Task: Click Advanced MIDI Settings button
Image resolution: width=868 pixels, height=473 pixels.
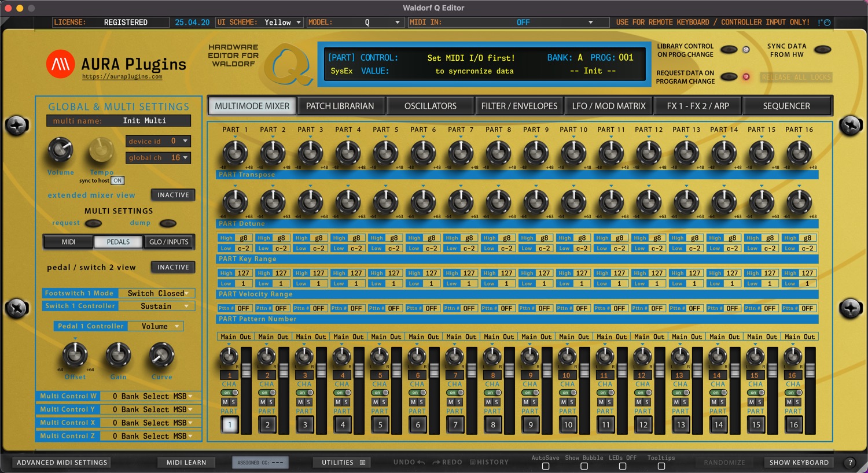Action: 62,463
